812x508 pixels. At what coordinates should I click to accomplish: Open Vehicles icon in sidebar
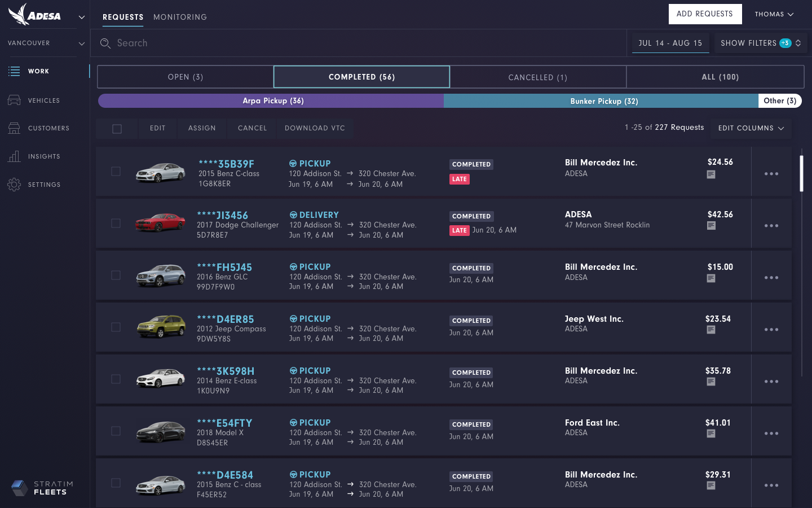(14, 100)
